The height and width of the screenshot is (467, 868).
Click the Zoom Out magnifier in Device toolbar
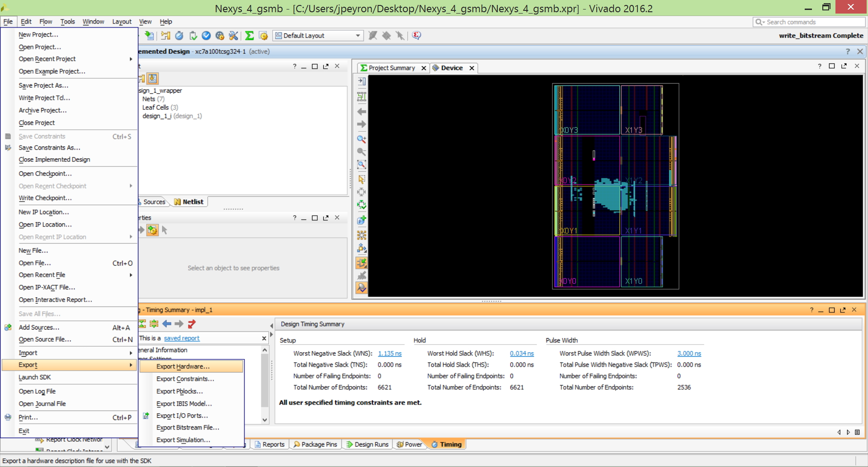point(362,151)
